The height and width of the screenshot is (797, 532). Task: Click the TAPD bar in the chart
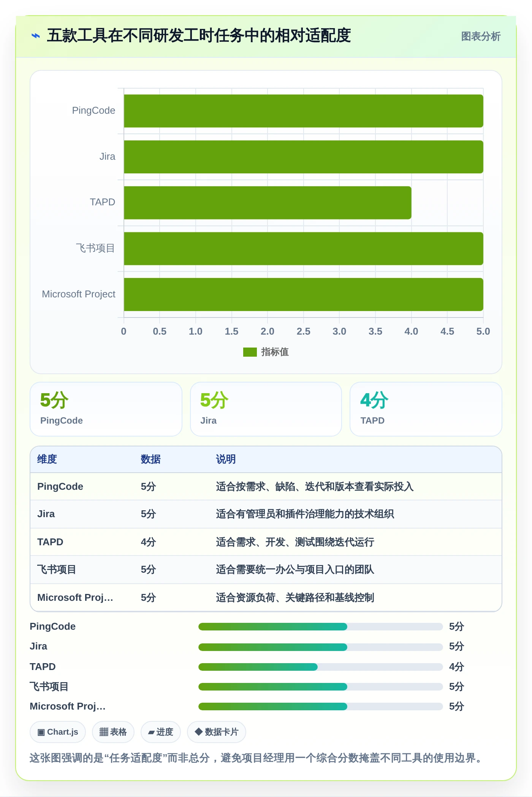click(x=268, y=203)
